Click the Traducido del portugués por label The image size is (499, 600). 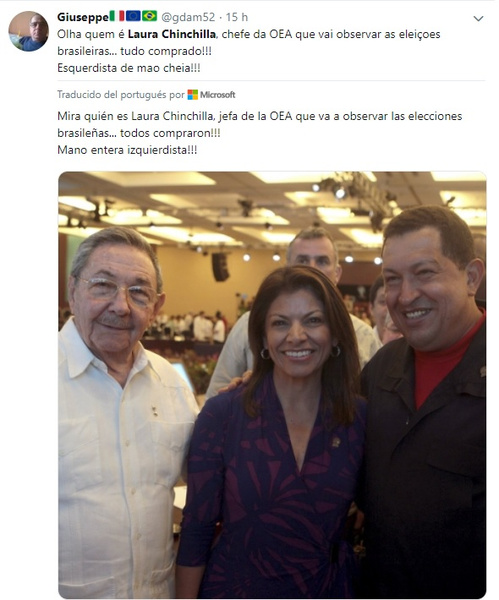pyautogui.click(x=121, y=95)
